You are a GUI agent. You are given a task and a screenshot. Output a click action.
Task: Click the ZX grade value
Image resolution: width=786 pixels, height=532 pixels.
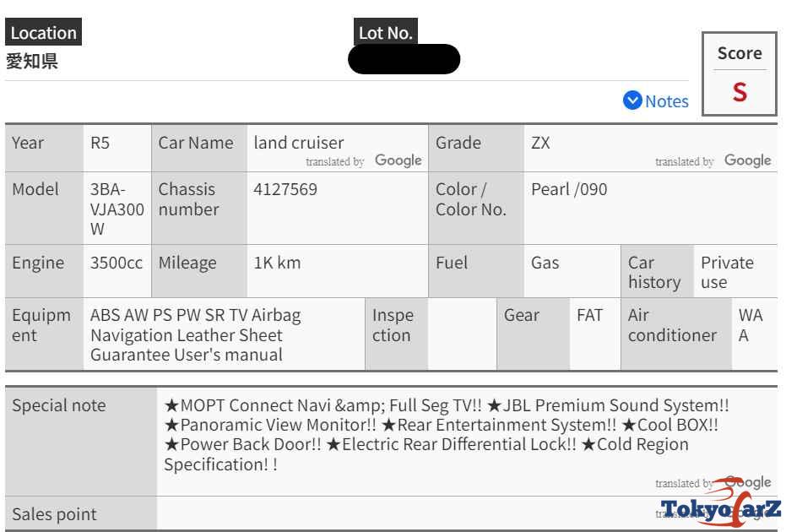[x=540, y=143]
